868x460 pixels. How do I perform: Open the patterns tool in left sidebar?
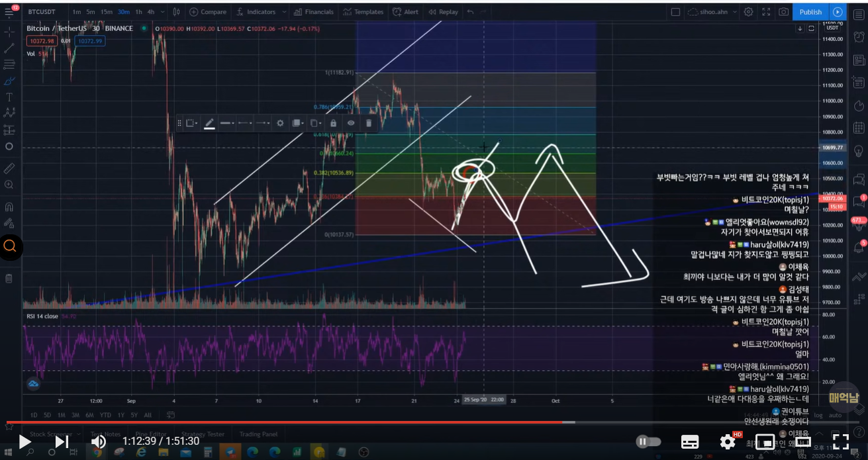click(9, 113)
